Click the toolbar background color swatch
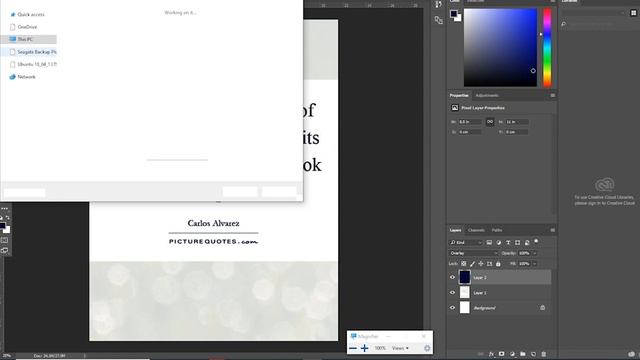Screen dimensions: 640x360 pyautogui.click(x=7, y=230)
